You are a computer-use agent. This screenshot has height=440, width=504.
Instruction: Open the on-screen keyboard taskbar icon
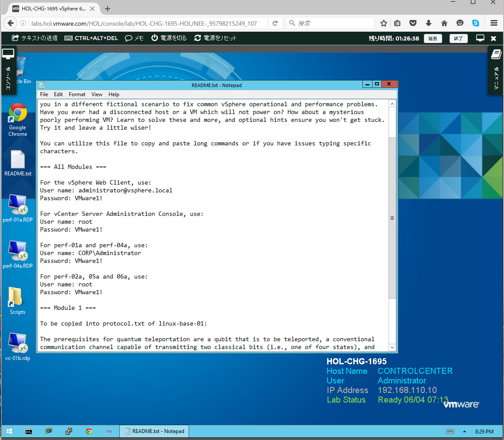[x=108, y=431]
